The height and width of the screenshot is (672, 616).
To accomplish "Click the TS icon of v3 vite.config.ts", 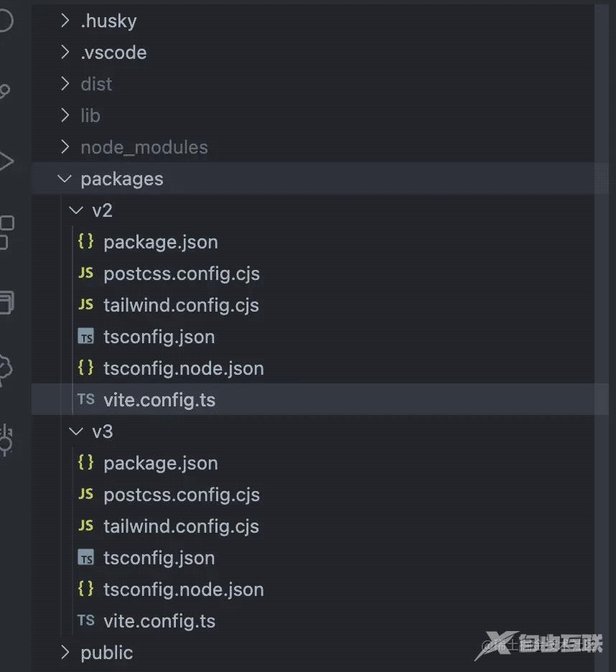I will point(85,621).
